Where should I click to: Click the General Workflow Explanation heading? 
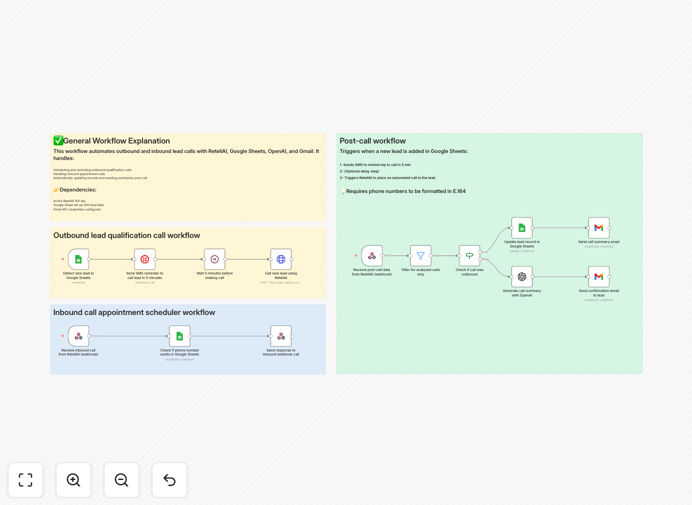117,141
